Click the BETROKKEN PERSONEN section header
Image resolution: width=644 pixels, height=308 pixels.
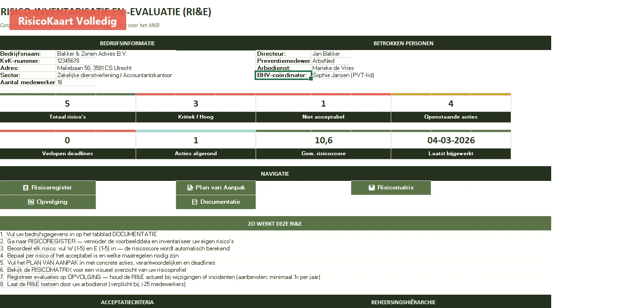click(x=404, y=43)
